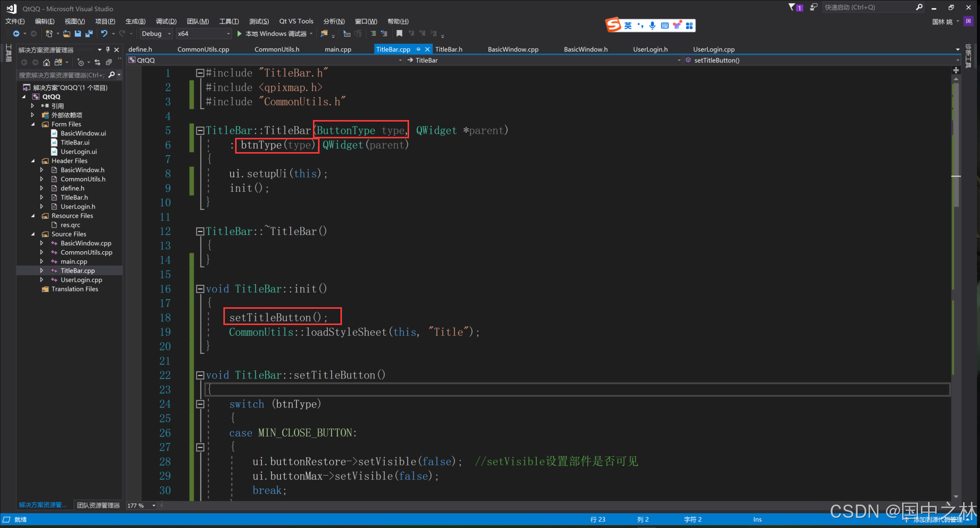Close the TitleBar.cpp tab

[x=427, y=49]
